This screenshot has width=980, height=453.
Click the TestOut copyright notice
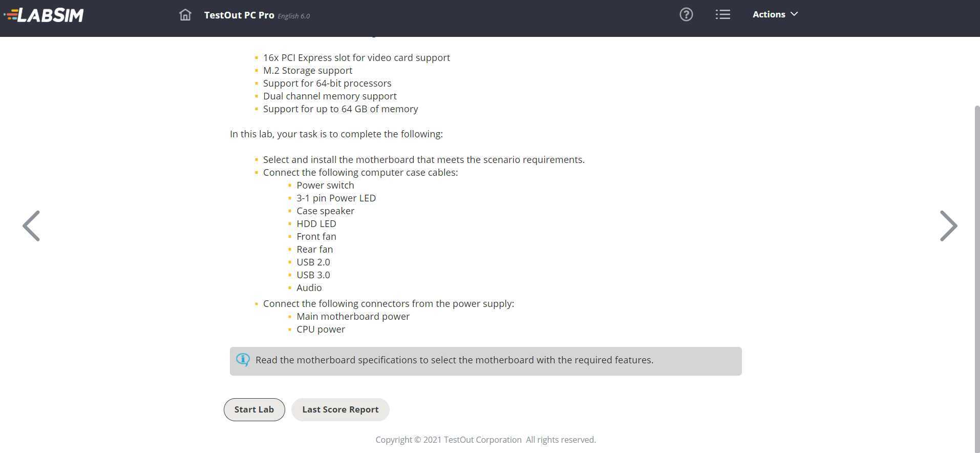tap(485, 440)
